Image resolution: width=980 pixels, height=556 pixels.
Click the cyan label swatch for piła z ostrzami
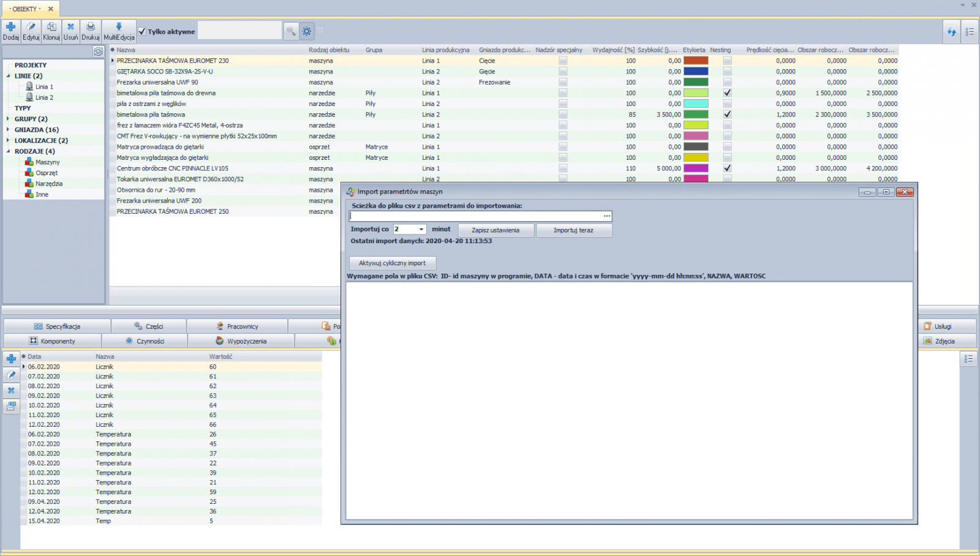tap(696, 103)
